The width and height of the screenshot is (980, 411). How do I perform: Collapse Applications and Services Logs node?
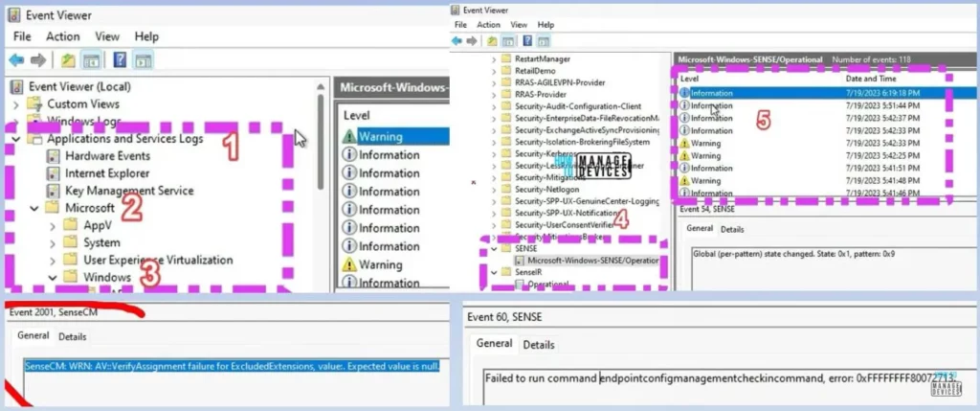coord(16,139)
